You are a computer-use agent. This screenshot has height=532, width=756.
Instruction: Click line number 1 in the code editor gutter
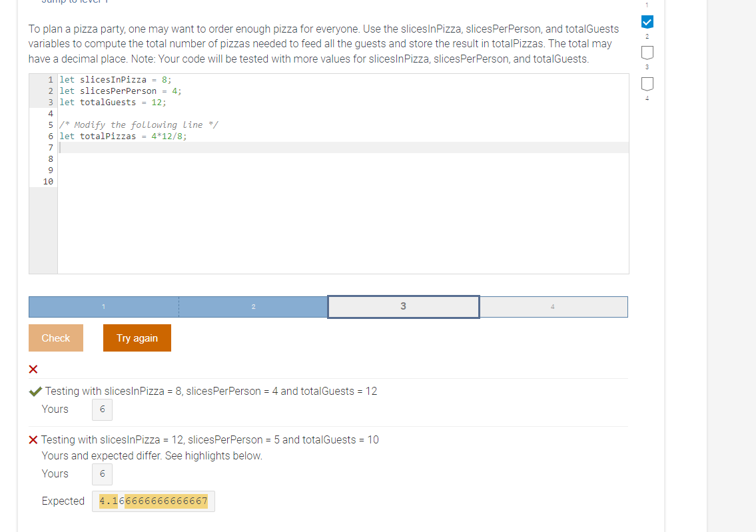49,79
